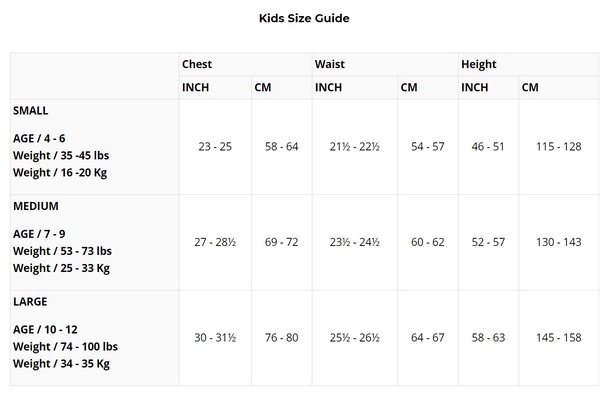Click the Small chest cm value 58 - 64
Screen dimensions: 600x403
tap(281, 147)
